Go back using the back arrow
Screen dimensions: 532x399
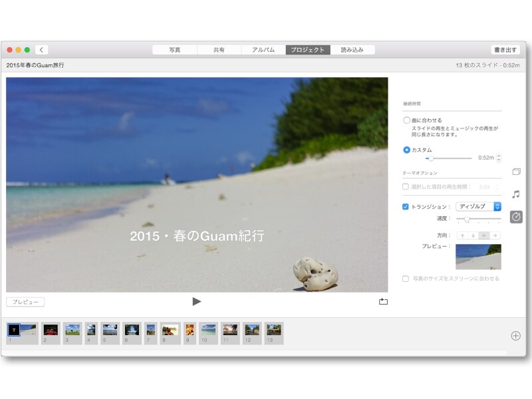pos(42,50)
